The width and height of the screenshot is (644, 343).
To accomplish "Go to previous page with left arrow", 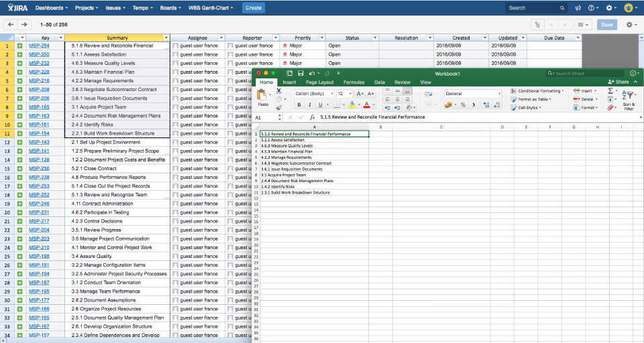I will [x=11, y=25].
